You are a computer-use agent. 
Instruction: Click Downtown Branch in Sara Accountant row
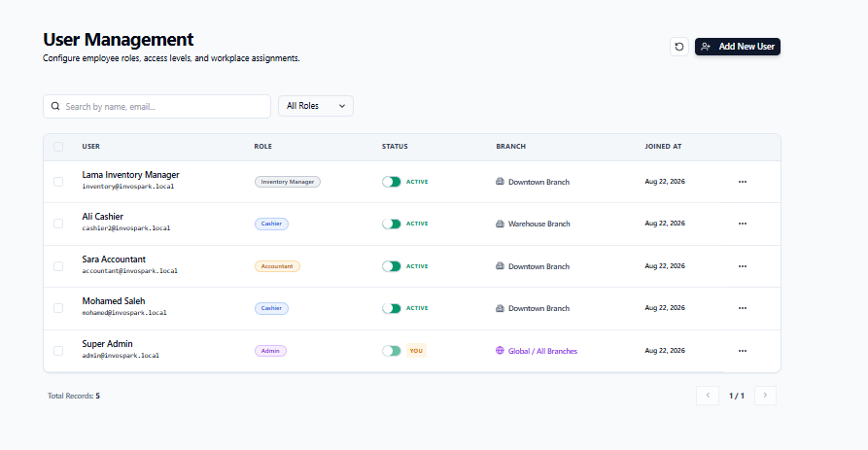(538, 266)
